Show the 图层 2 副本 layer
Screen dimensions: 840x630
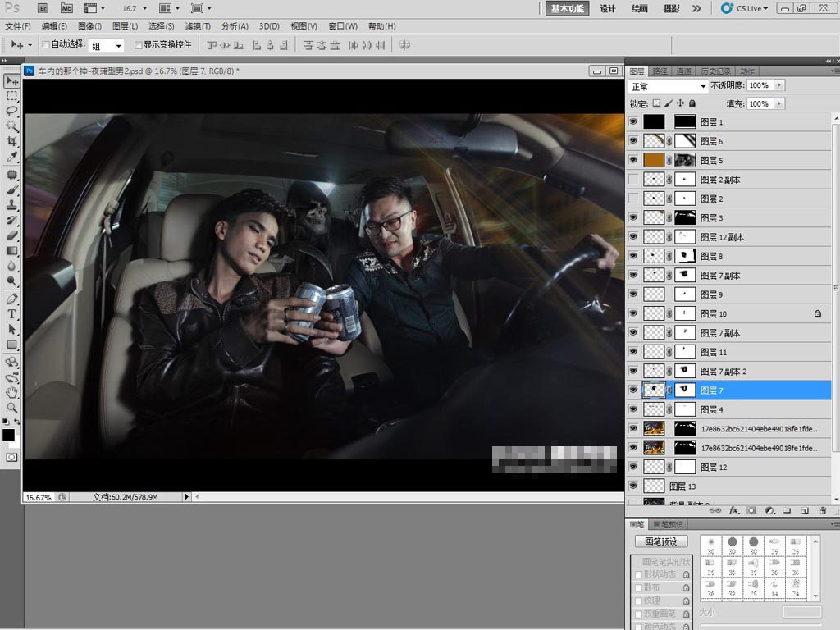click(633, 180)
